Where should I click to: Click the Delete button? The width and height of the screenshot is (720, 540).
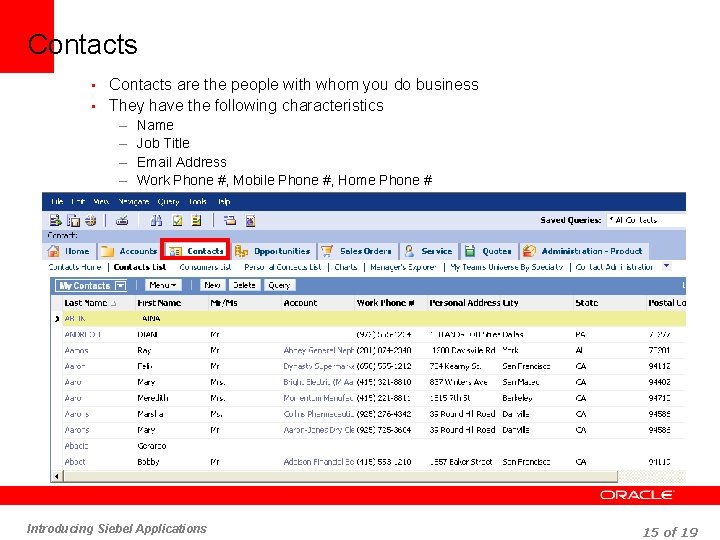pyautogui.click(x=244, y=285)
